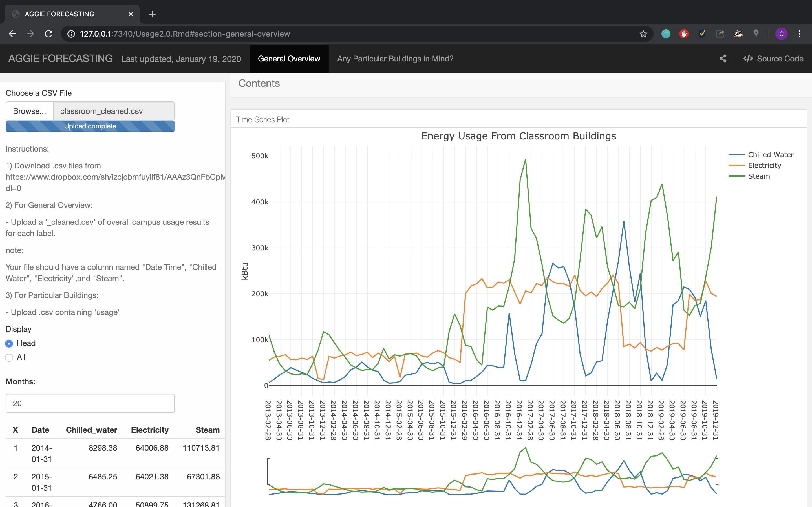Toggle Chilled Water legend entry

(770, 155)
